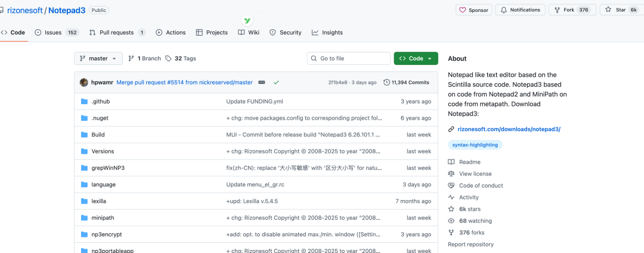Select the syntax-highlighting topic tag
The width and height of the screenshot is (644, 253).
[x=475, y=145]
